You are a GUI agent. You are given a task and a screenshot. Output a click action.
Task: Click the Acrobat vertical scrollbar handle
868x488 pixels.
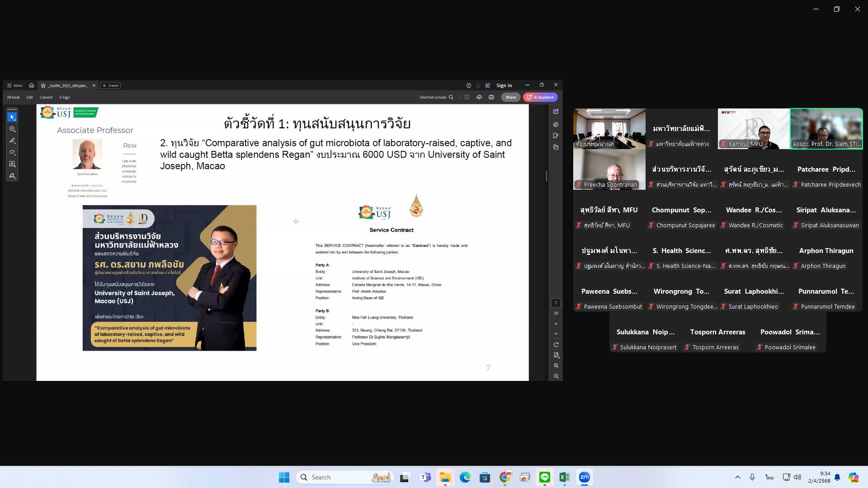coord(546,176)
